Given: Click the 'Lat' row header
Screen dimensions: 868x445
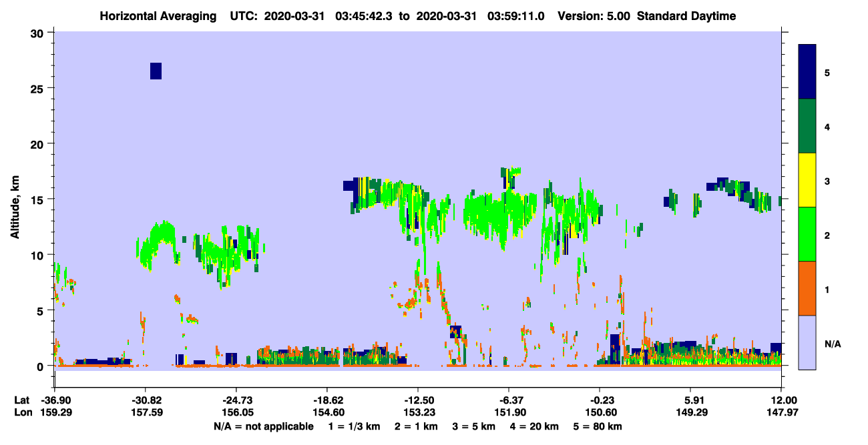Looking at the screenshot, I should click(x=21, y=400).
